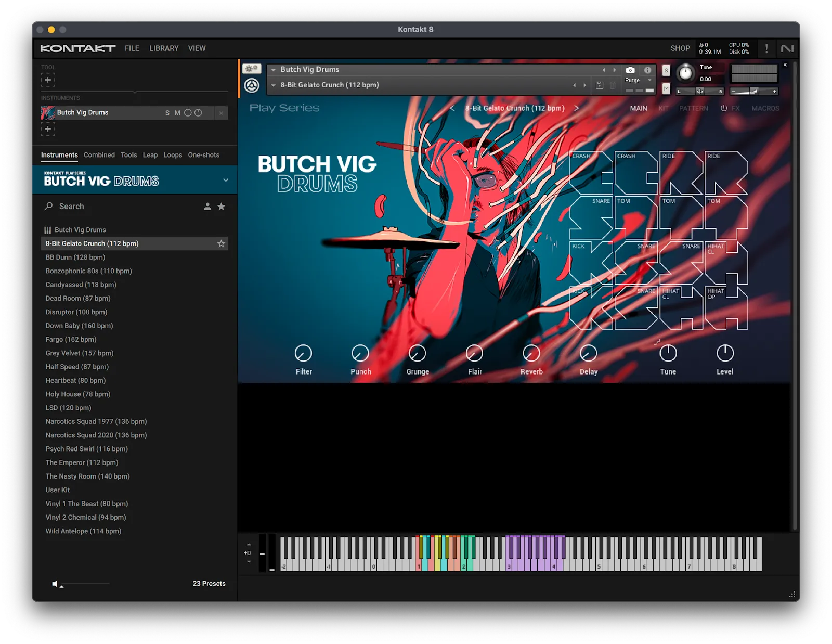Viewport: 832px width, 644px height.
Task: Open the VIEW menu
Action: tap(197, 48)
